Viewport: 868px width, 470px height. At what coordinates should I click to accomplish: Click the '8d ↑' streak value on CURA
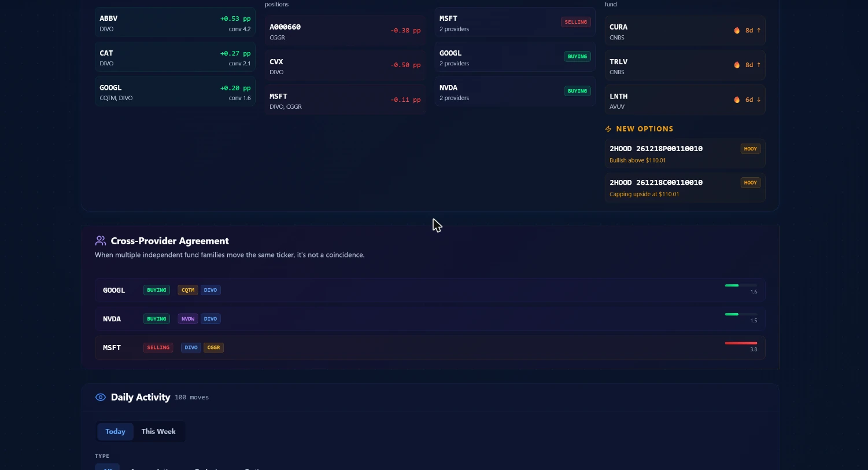[753, 30]
